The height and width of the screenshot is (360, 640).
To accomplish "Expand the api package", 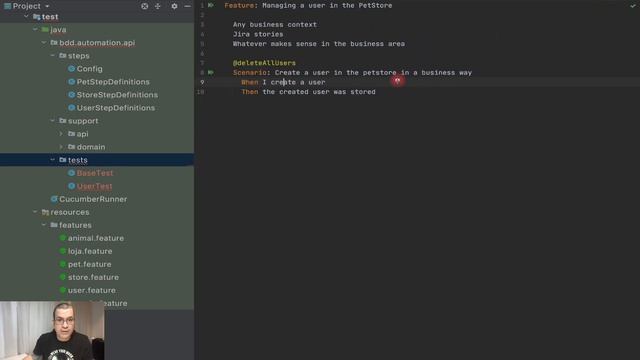I will [61, 134].
